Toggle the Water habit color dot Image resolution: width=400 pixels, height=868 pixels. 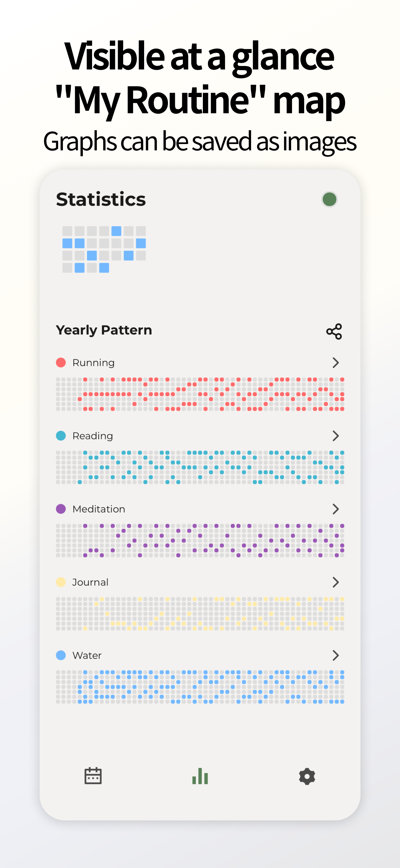(x=61, y=655)
